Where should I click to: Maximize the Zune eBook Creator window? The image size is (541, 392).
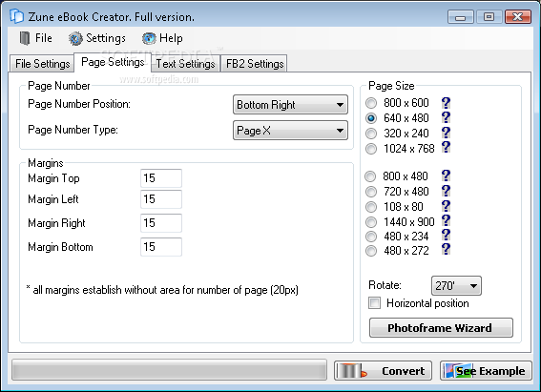pyautogui.click(x=489, y=17)
